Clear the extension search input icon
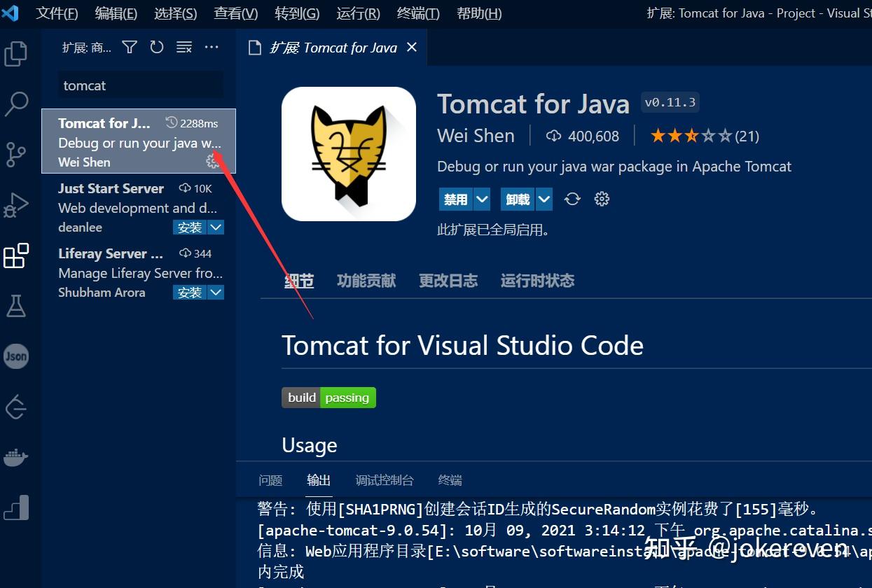The height and width of the screenshot is (588, 872). click(x=184, y=47)
